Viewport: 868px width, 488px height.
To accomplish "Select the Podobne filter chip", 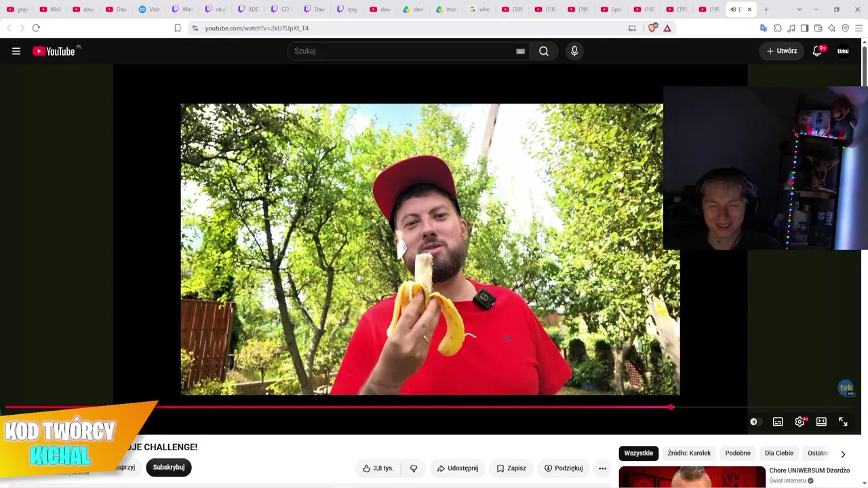I will point(738,453).
